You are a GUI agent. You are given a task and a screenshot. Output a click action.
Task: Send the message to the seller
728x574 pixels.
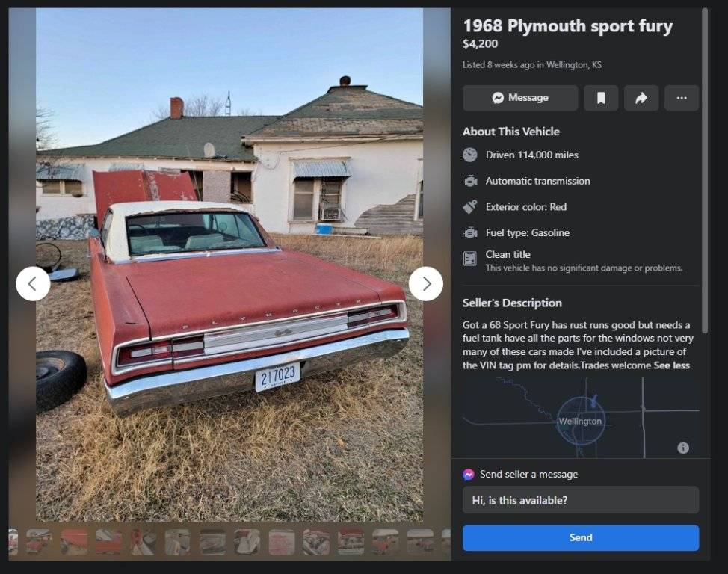pos(580,538)
